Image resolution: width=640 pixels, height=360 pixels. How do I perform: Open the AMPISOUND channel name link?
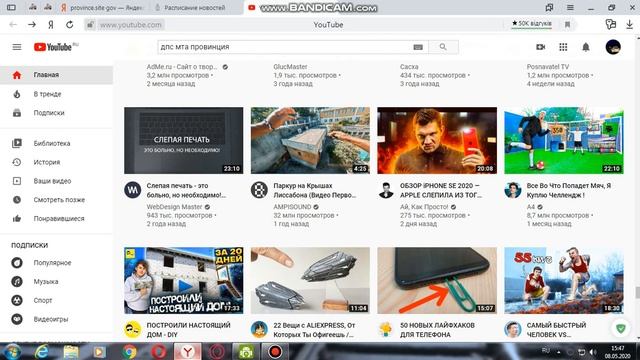[292, 207]
